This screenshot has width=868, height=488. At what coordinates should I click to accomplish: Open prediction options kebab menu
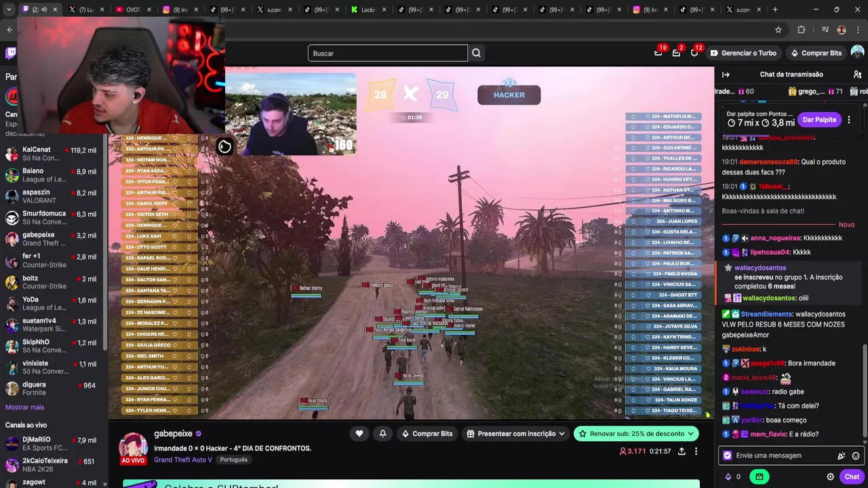coord(848,120)
